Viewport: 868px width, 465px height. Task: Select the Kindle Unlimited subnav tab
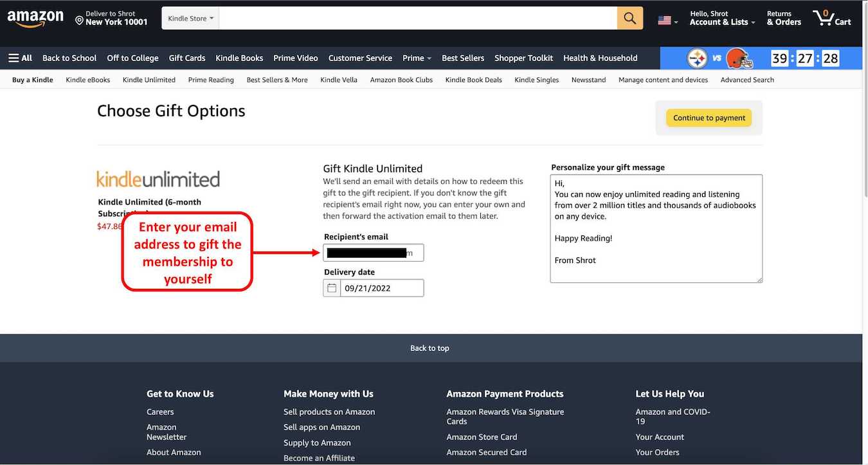tap(149, 80)
